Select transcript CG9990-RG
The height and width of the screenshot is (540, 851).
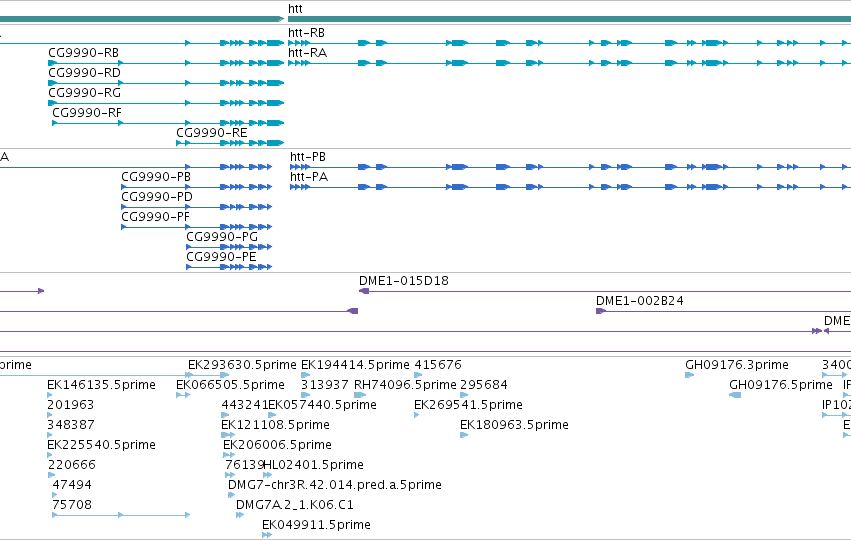pos(84,93)
